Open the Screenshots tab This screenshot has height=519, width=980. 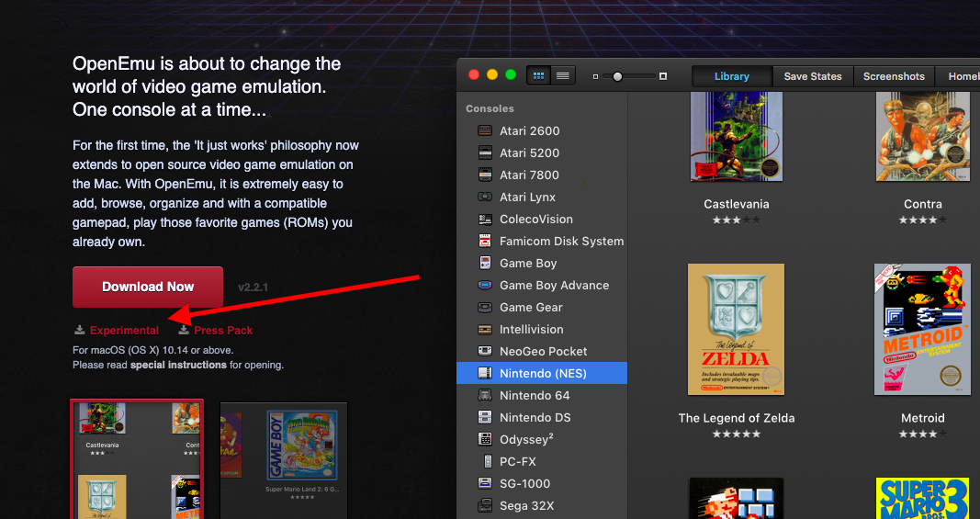point(894,76)
